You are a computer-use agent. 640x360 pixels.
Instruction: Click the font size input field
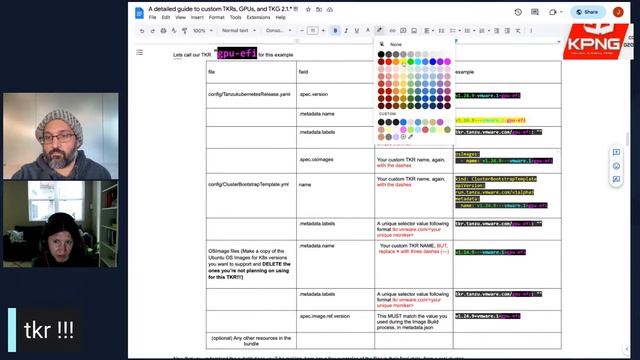[313, 31]
